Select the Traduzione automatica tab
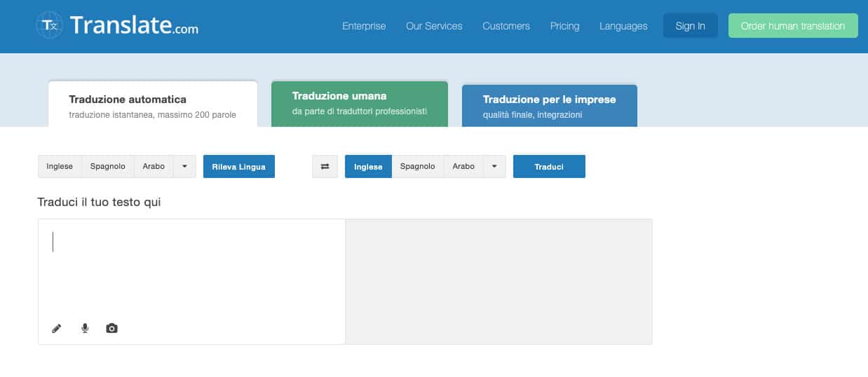The image size is (868, 377). [x=152, y=106]
